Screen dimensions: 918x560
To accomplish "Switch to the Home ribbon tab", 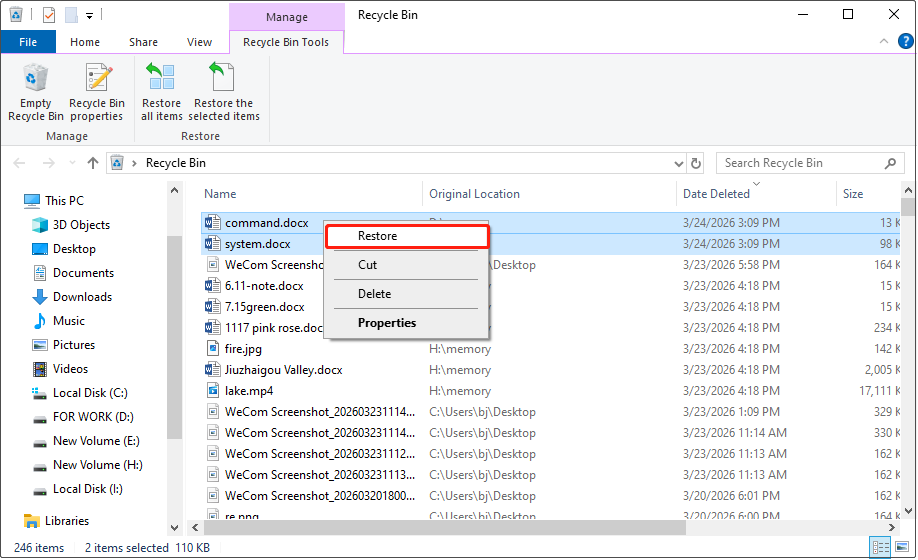I will [85, 42].
